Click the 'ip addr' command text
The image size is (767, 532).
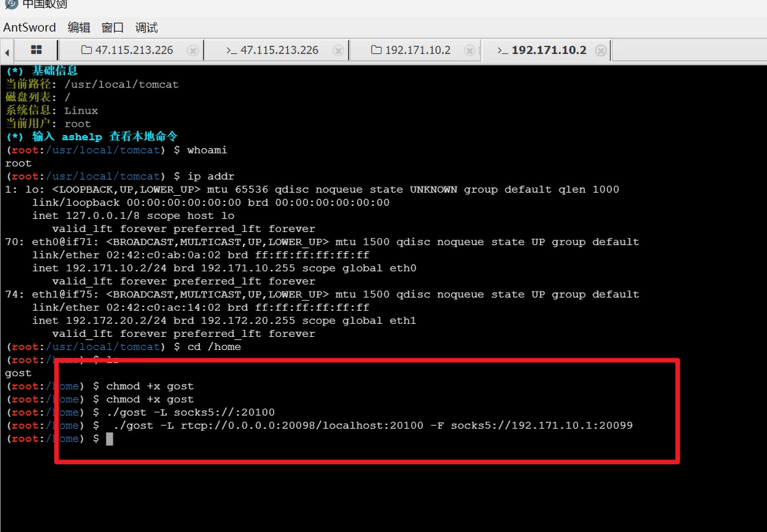[211, 176]
